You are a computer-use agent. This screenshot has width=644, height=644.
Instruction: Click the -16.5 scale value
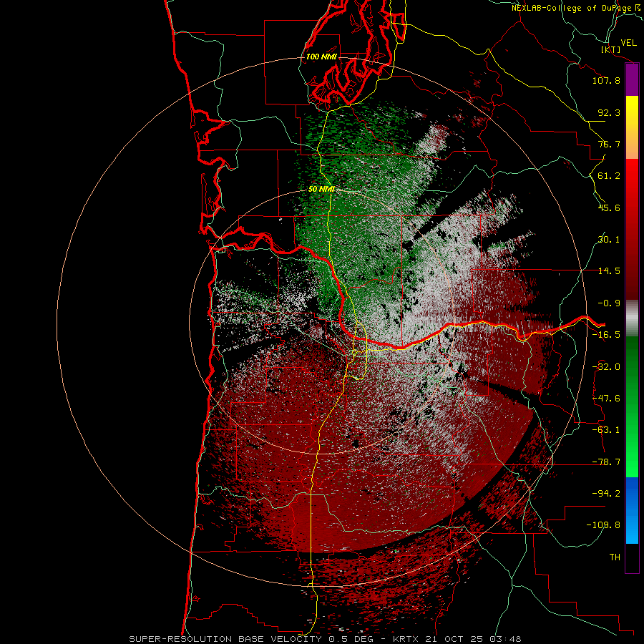[x=606, y=335]
